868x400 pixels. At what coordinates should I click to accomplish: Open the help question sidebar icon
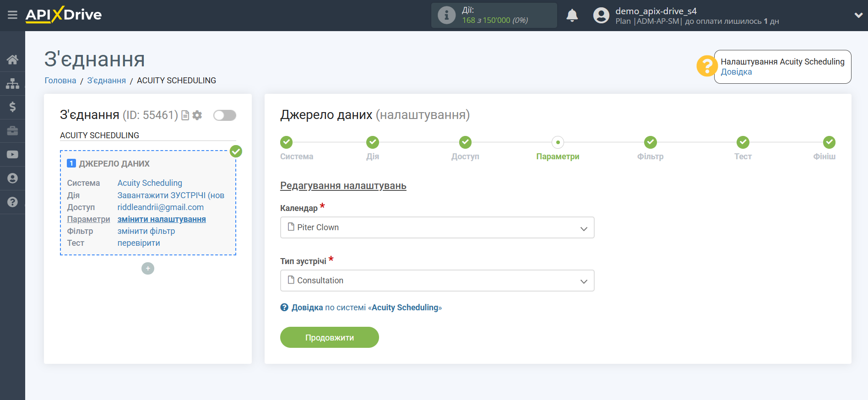coord(12,202)
